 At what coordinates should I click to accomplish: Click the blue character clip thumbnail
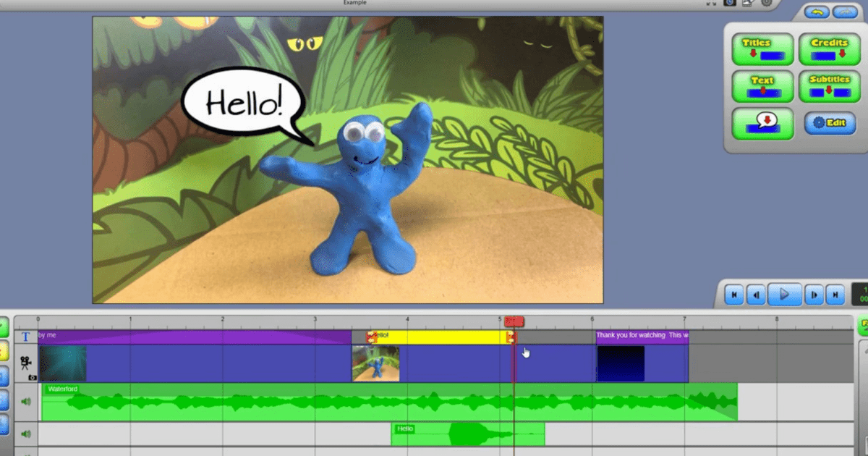pos(376,363)
